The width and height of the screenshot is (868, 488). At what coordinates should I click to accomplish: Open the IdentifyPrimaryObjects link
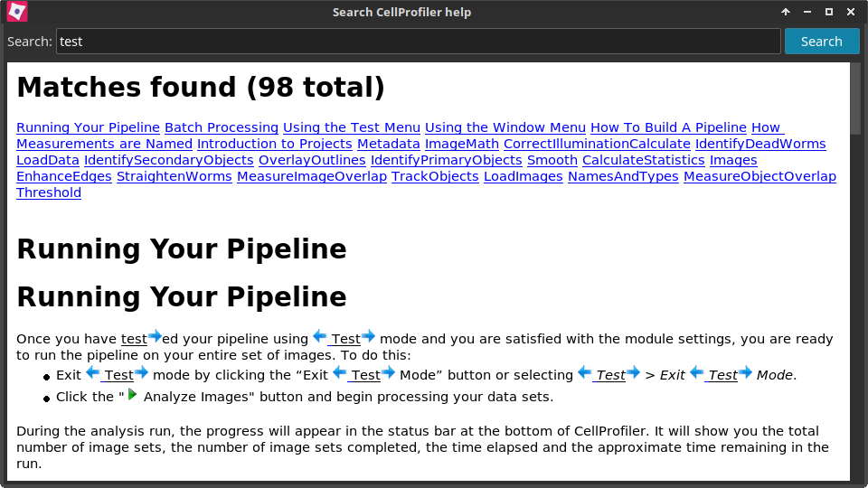(446, 160)
